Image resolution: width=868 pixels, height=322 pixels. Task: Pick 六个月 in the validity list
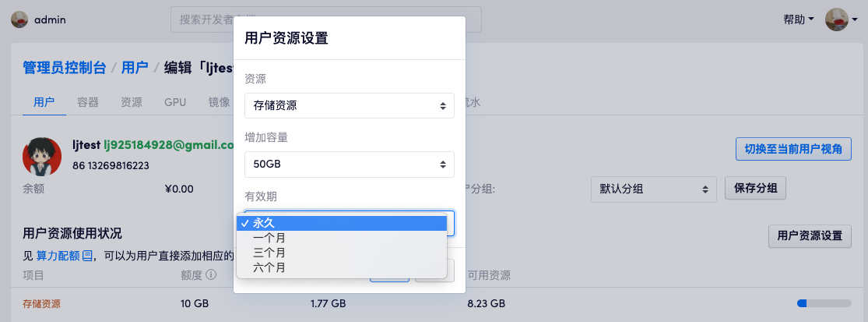(x=269, y=267)
